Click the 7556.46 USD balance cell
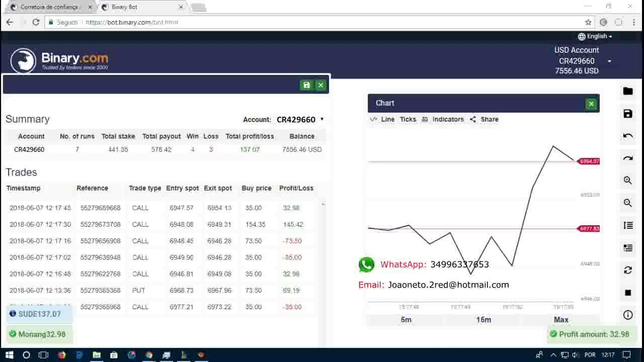The image size is (644, 362). click(302, 149)
